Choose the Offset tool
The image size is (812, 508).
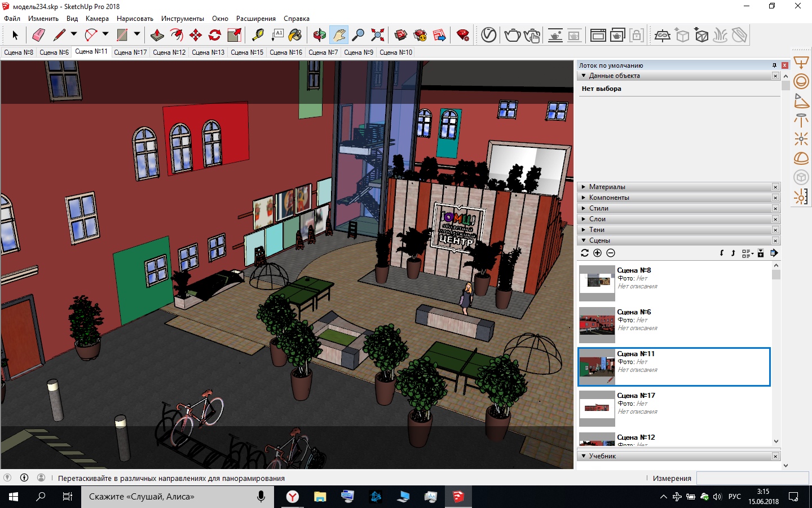point(176,35)
